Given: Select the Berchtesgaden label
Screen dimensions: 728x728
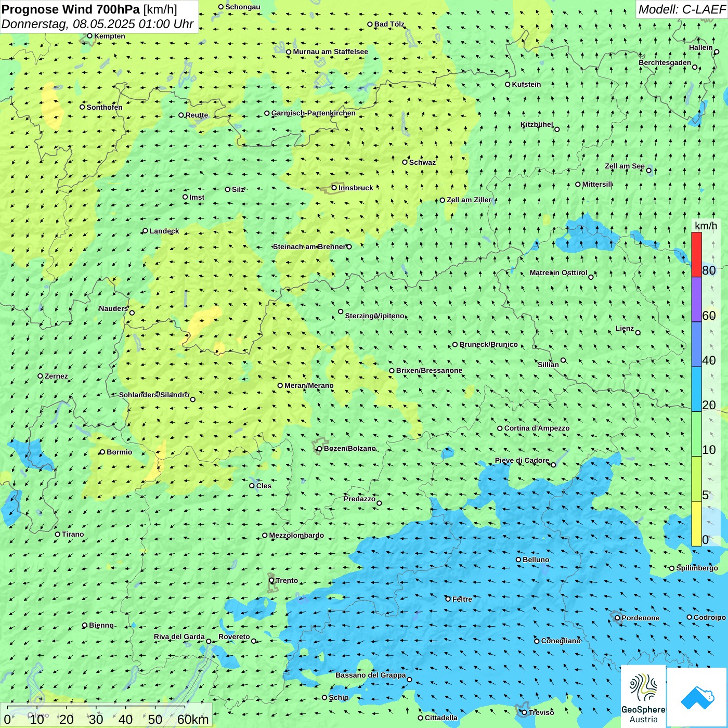Looking at the screenshot, I should coord(665,63).
